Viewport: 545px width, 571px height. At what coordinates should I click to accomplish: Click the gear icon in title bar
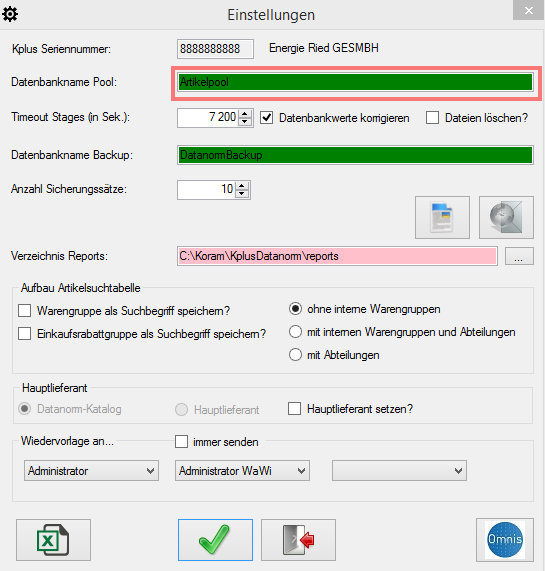(10, 14)
